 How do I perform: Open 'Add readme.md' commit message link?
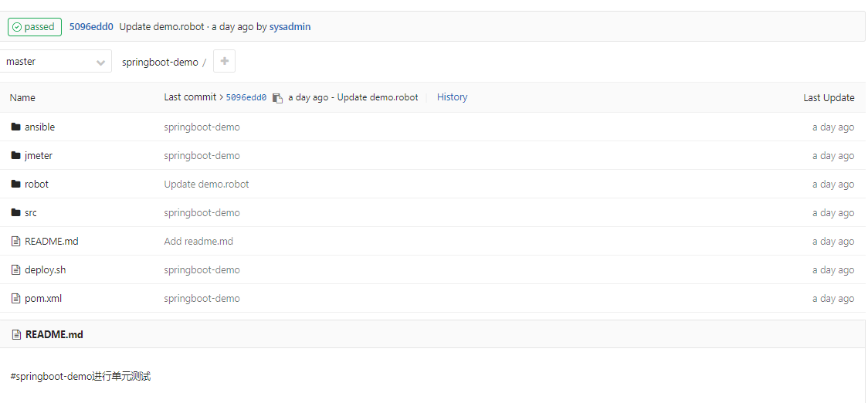pyautogui.click(x=198, y=241)
